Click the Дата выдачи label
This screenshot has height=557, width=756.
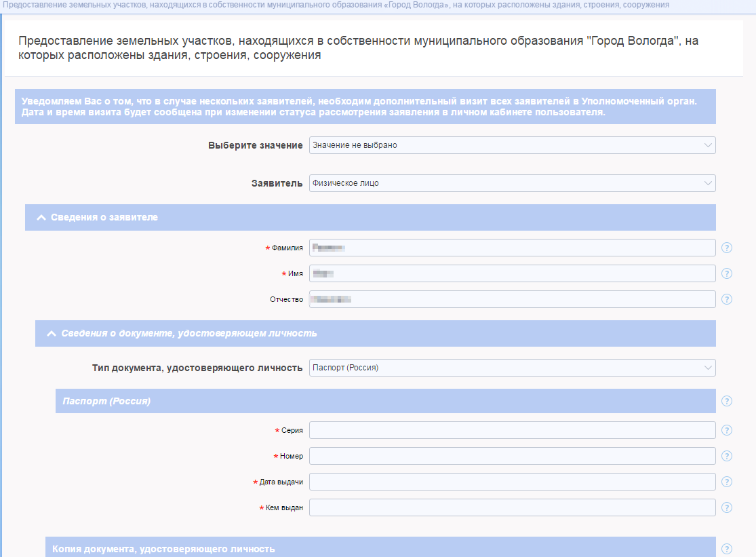281,482
